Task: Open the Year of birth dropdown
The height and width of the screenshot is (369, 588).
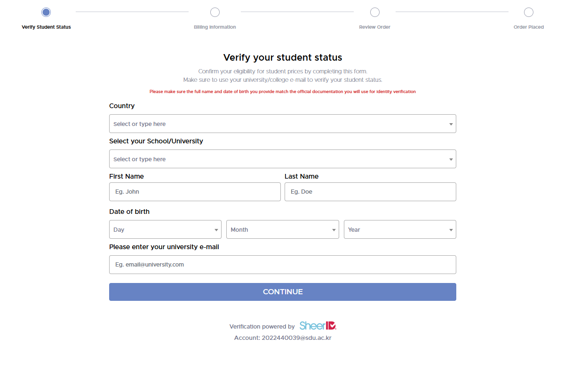Action: pyautogui.click(x=400, y=230)
